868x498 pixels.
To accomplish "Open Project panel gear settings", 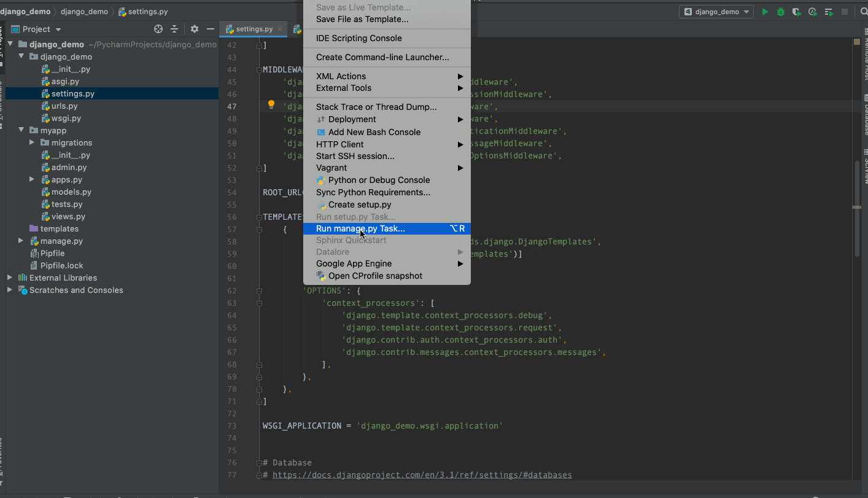I will [195, 29].
